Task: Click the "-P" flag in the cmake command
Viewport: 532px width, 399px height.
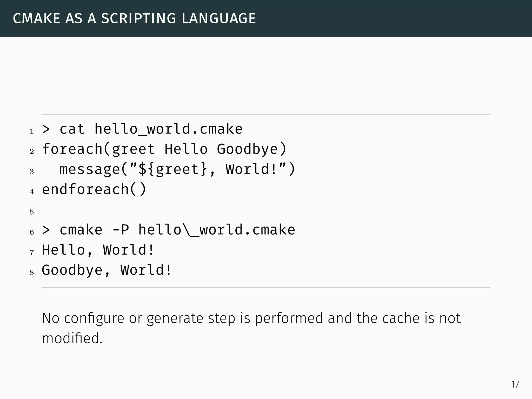Action: pyautogui.click(x=121, y=230)
